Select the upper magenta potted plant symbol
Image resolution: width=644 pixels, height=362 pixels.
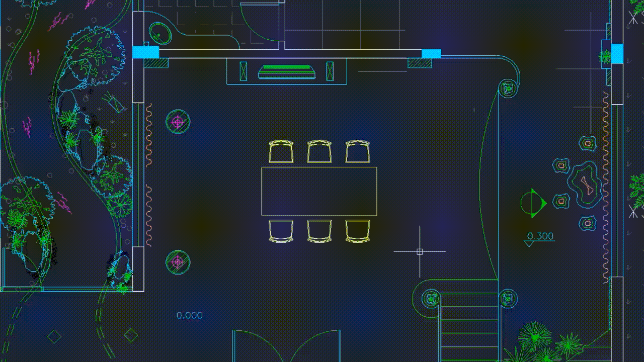pos(178,122)
